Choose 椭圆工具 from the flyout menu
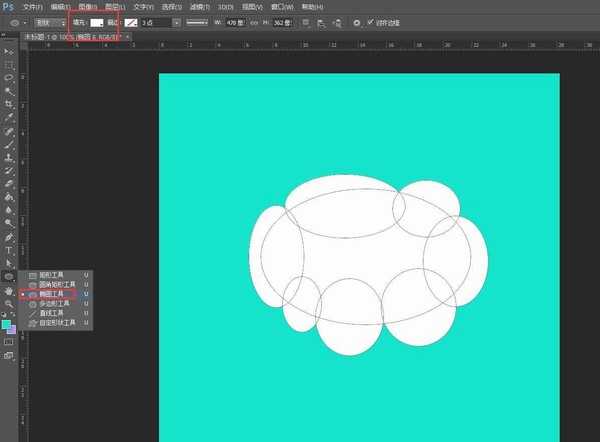Image resolution: width=600 pixels, height=442 pixels. tap(52, 294)
